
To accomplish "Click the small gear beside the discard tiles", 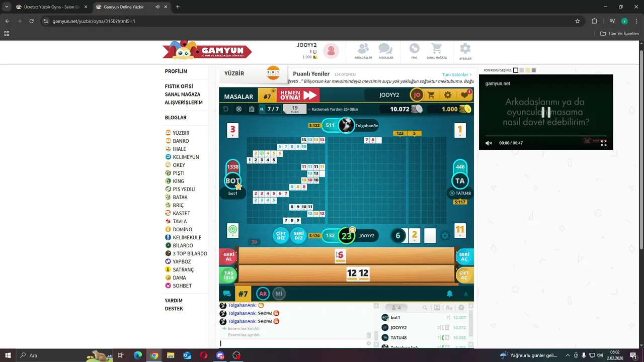I will tap(445, 235).
